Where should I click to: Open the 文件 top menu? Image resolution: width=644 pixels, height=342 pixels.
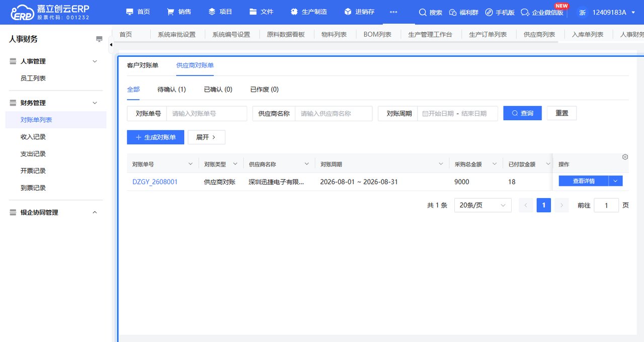click(261, 12)
